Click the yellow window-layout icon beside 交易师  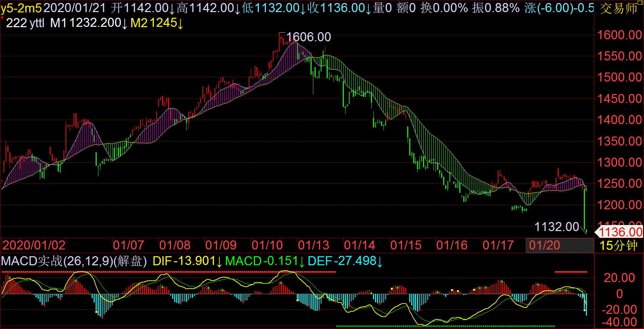(x=640, y=3)
